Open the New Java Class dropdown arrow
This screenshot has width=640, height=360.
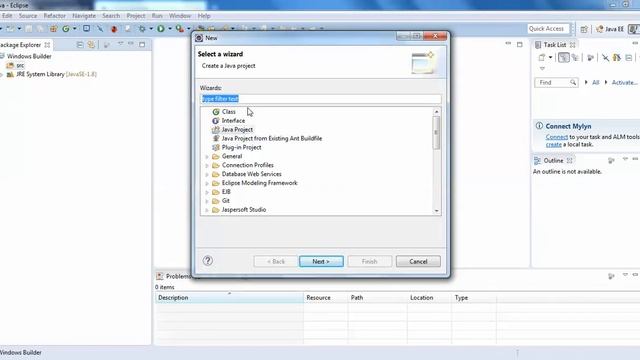(x=75, y=29)
